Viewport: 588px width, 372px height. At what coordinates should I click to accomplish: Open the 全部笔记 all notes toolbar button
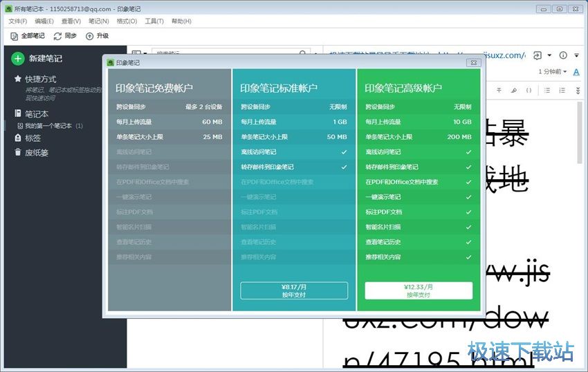pos(28,36)
